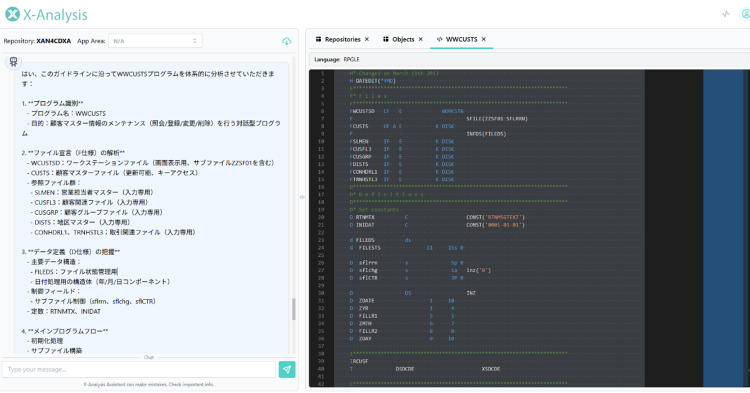The image size is (750, 393).
Task: Click chat line 'SLMEN：営業担当者マスター'
Action: click(x=93, y=192)
